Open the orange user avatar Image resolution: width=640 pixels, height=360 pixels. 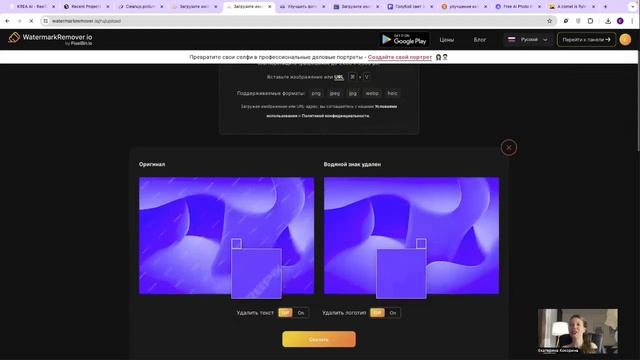[625, 40]
